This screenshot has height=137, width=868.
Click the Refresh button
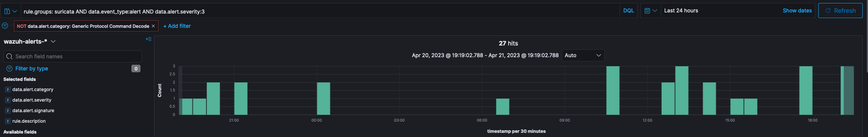[840, 11]
